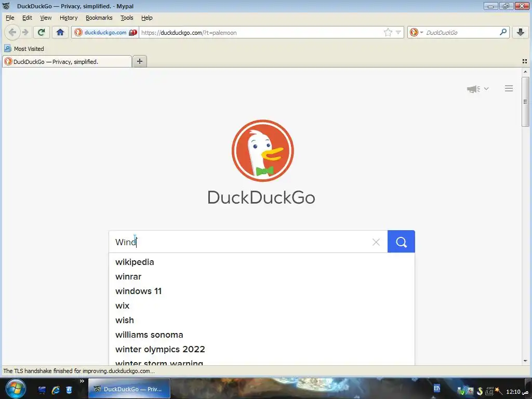Screen dimensions: 532x399
Task: Click the URL address field
Action: pos(261,33)
